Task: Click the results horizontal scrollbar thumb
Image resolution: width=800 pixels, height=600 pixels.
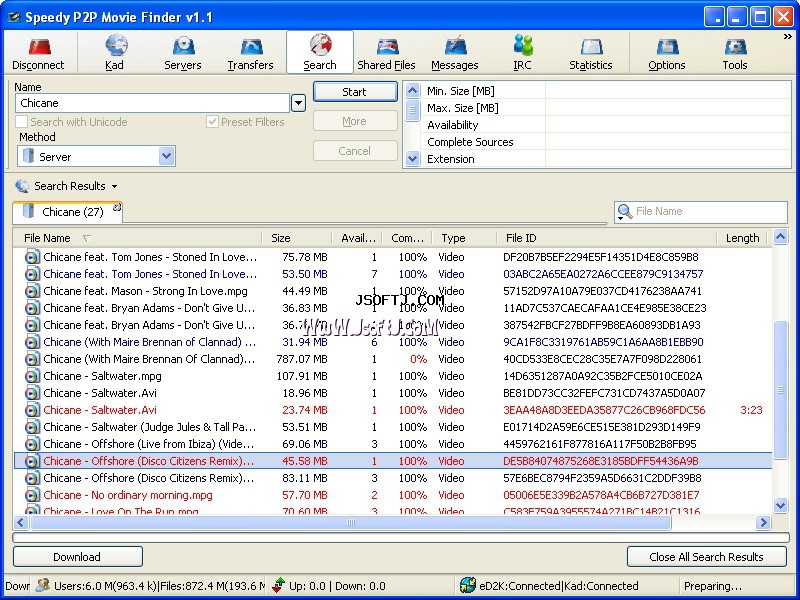Action: point(351,522)
